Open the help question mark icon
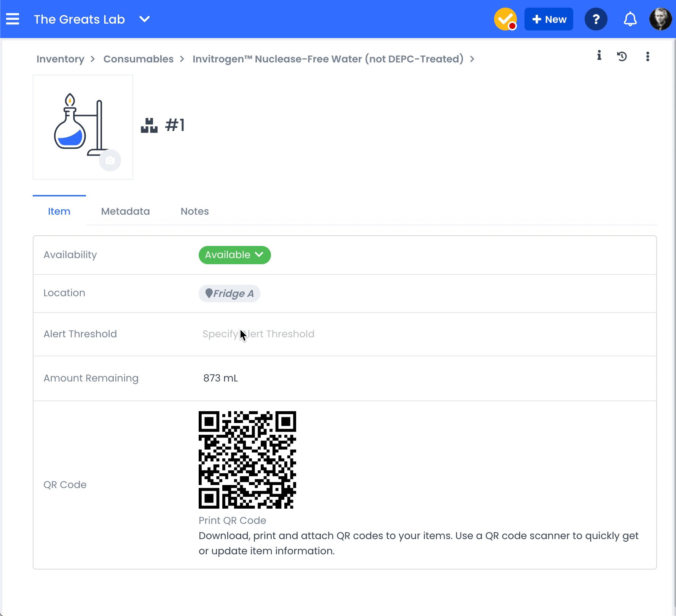This screenshot has height=616, width=676. click(596, 19)
